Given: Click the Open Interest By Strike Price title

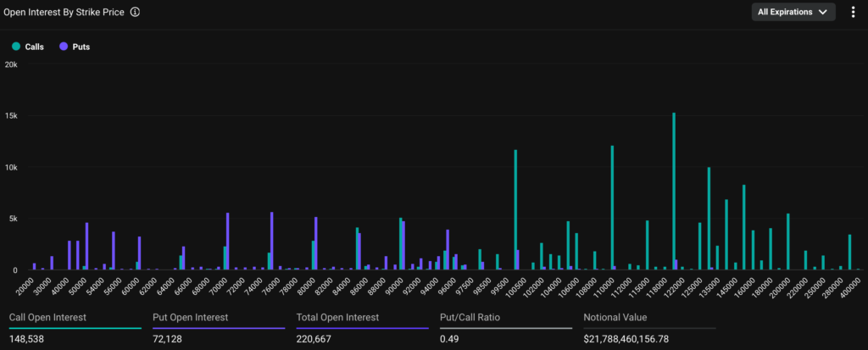Looking at the screenshot, I should coord(64,12).
